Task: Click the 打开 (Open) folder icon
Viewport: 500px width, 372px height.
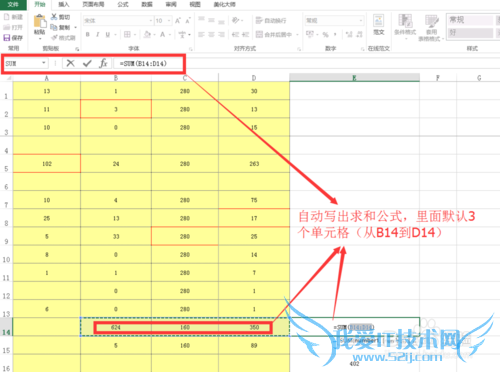Action: tap(7, 27)
